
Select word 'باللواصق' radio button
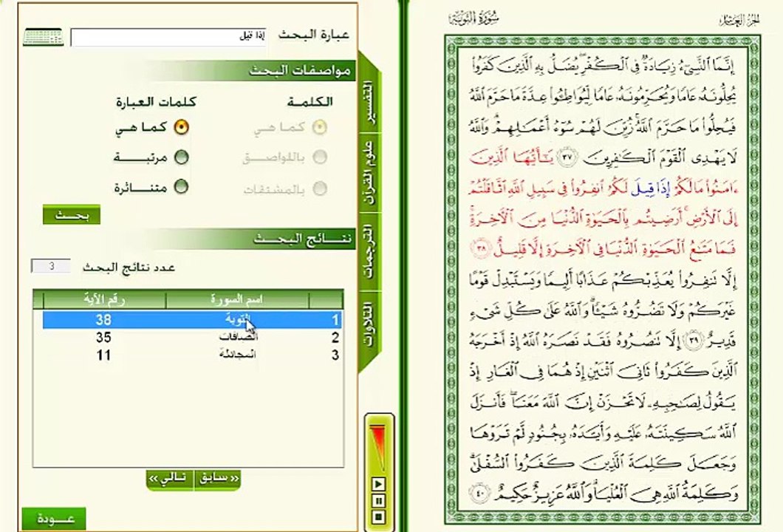click(x=320, y=157)
